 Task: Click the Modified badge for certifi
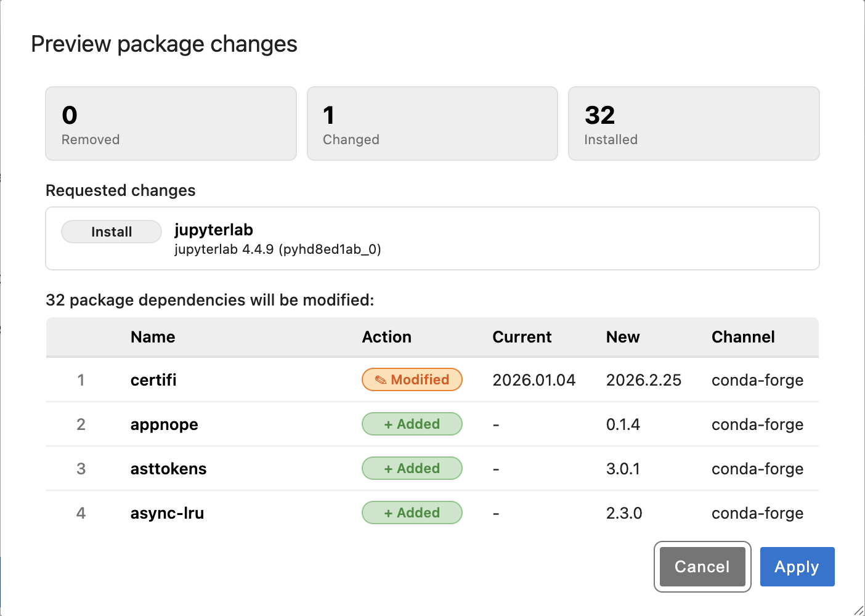tap(412, 379)
